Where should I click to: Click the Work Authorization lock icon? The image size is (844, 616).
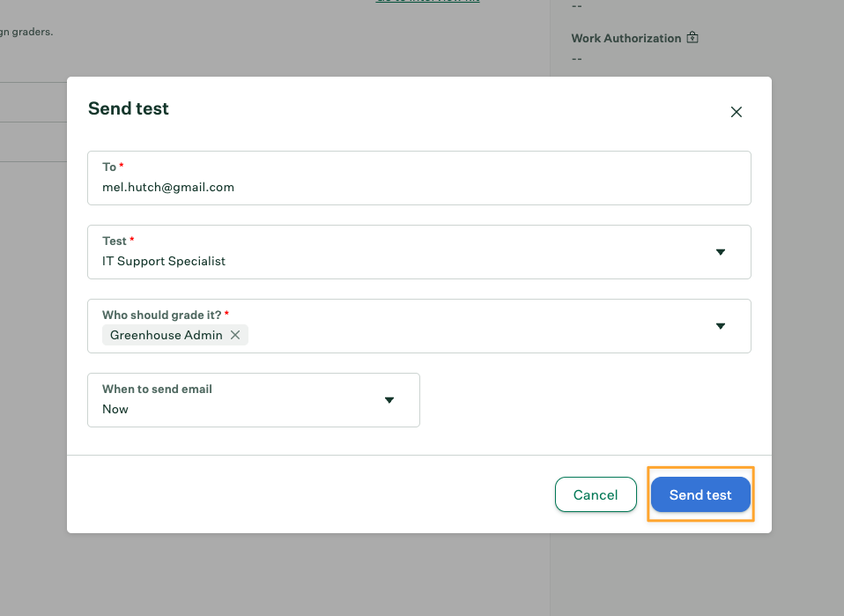click(692, 38)
